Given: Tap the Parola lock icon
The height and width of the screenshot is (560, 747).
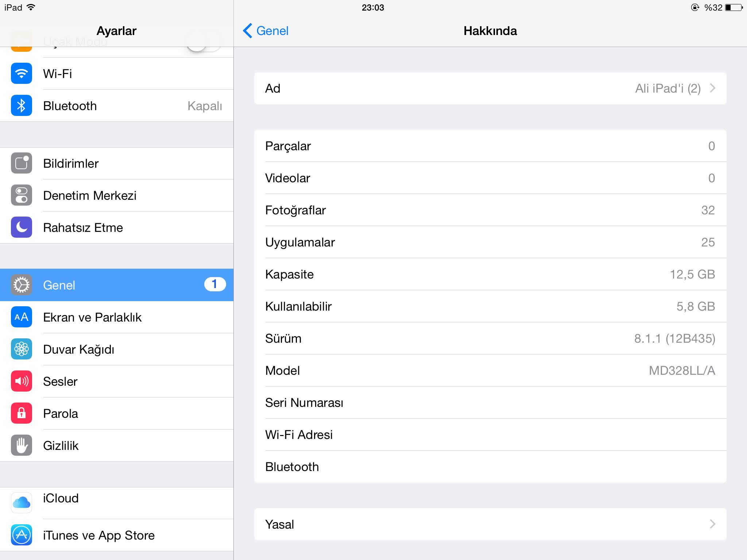Looking at the screenshot, I should pyautogui.click(x=22, y=413).
